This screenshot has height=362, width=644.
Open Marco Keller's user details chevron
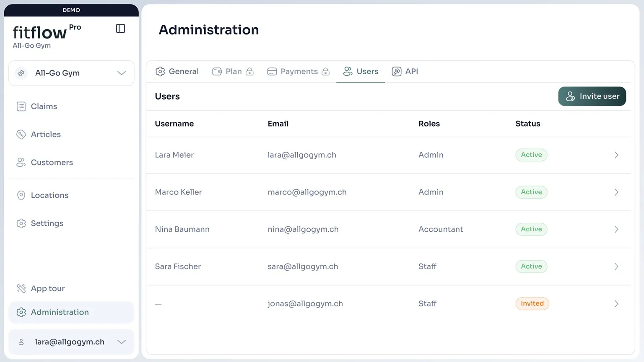tap(616, 192)
